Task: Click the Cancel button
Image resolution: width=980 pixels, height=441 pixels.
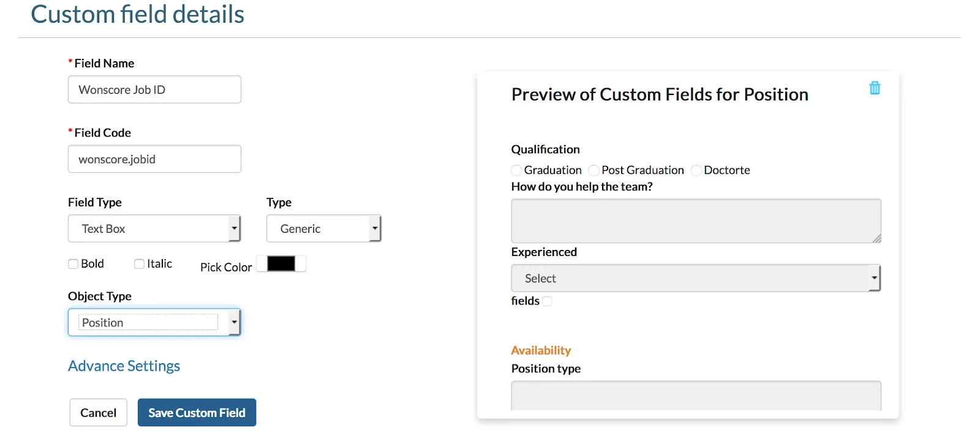Action: (x=98, y=413)
